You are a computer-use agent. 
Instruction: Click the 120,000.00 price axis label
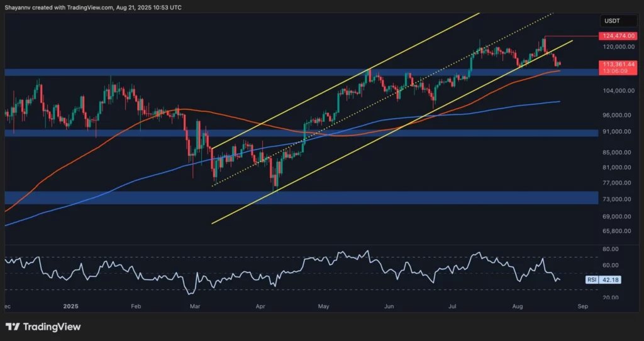618,46
